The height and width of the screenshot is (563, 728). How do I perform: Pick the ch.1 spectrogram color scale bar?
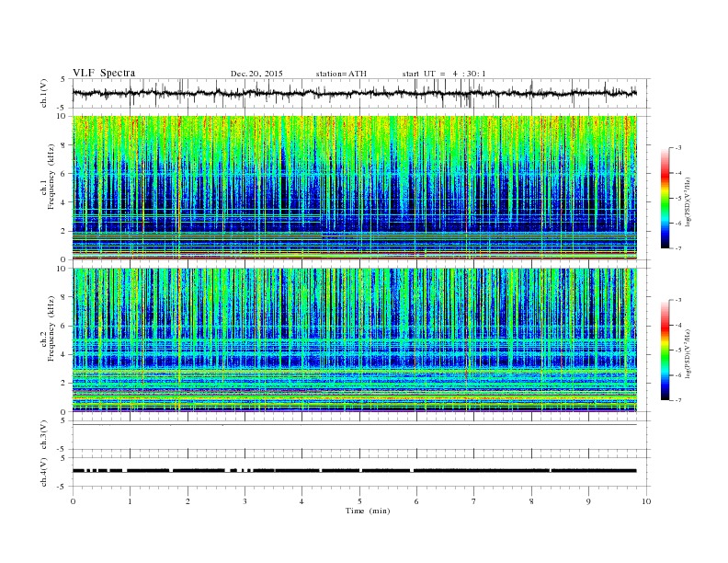(665, 198)
